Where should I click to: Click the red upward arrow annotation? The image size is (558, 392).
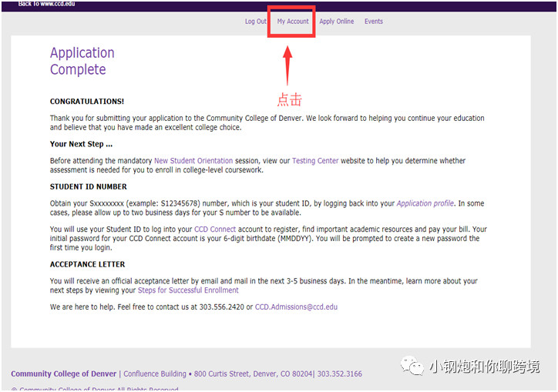click(x=287, y=65)
